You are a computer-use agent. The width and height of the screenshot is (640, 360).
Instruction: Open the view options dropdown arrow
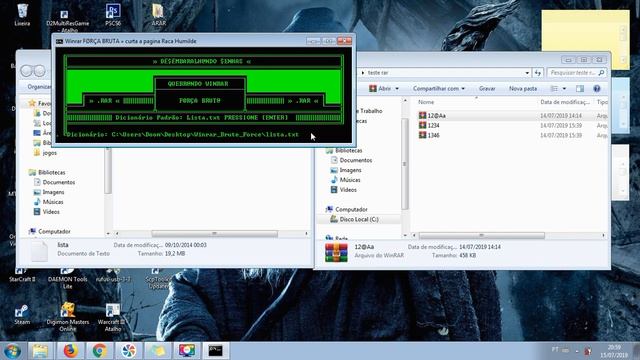point(564,89)
